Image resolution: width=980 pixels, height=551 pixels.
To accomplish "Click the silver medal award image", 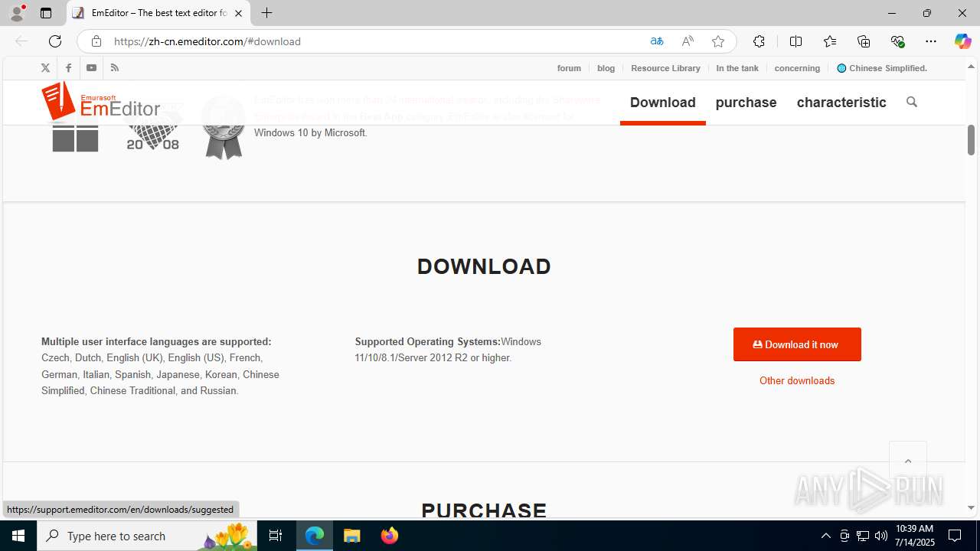I will pyautogui.click(x=224, y=128).
